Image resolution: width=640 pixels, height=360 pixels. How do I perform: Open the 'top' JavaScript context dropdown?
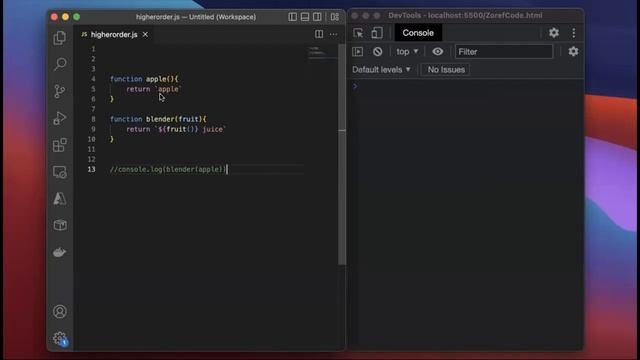click(x=407, y=51)
